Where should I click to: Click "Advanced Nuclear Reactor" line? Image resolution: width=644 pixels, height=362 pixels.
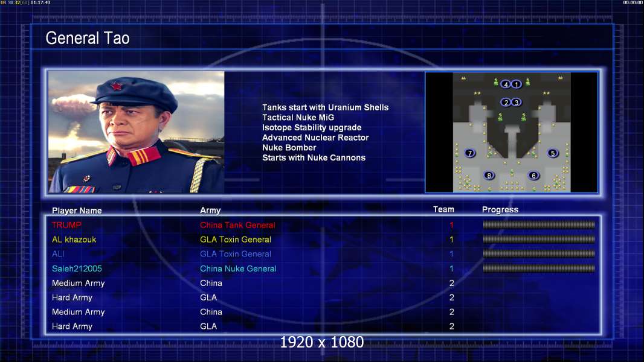(x=315, y=138)
